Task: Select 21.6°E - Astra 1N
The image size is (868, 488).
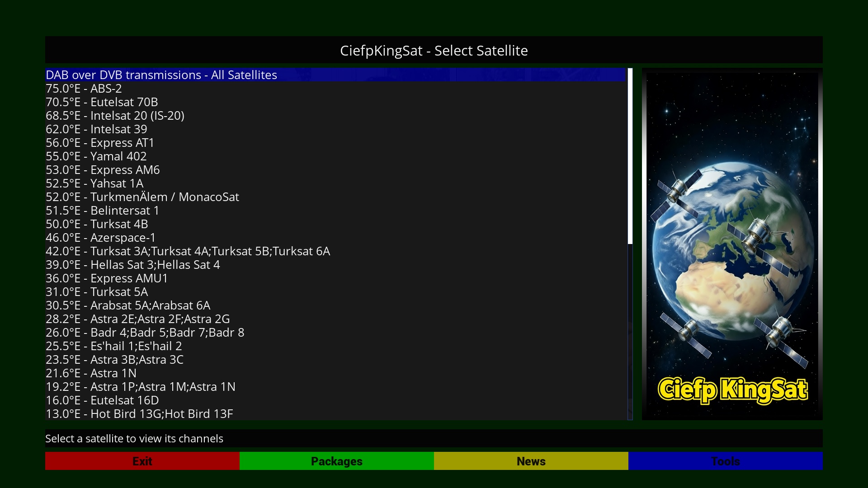Action: coord(335,373)
